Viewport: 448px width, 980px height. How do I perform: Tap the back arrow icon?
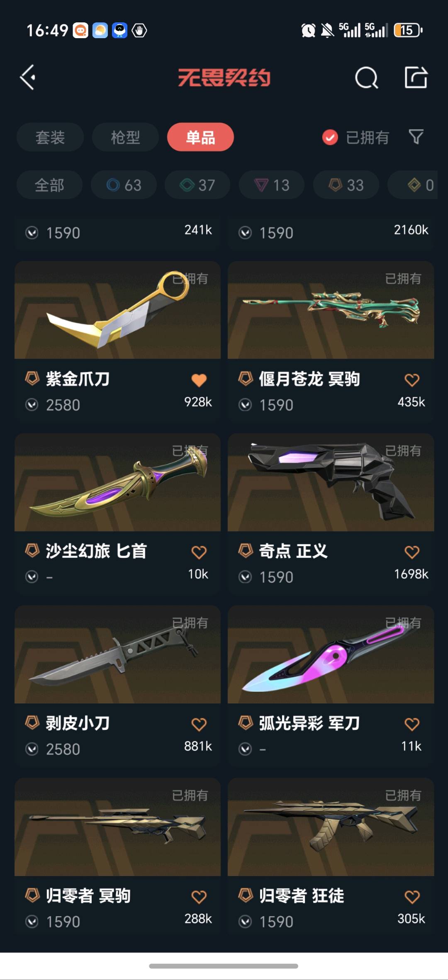click(28, 77)
